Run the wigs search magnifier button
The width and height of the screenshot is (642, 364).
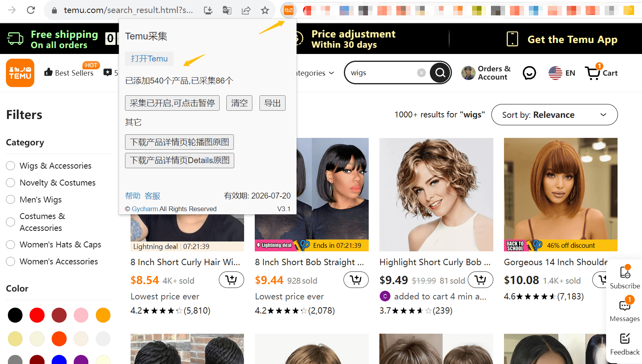point(440,72)
